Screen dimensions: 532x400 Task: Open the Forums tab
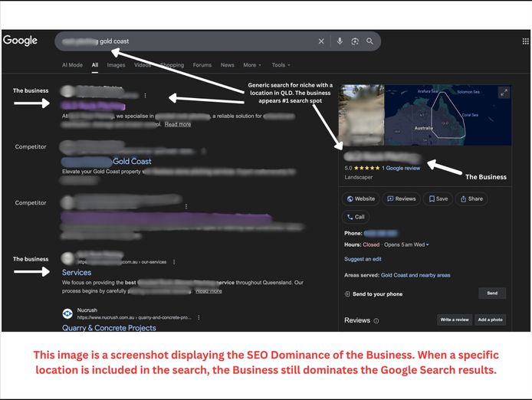pyautogui.click(x=202, y=65)
